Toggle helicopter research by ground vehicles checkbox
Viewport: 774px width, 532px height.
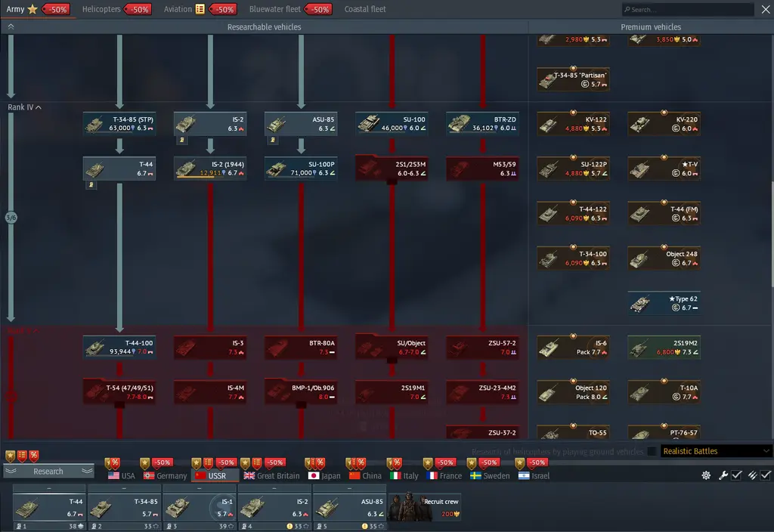652,451
